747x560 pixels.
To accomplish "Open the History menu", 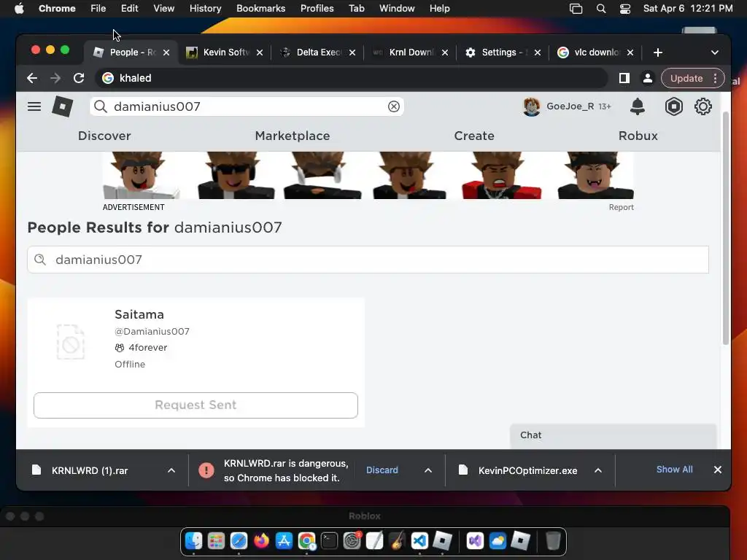I will [205, 9].
